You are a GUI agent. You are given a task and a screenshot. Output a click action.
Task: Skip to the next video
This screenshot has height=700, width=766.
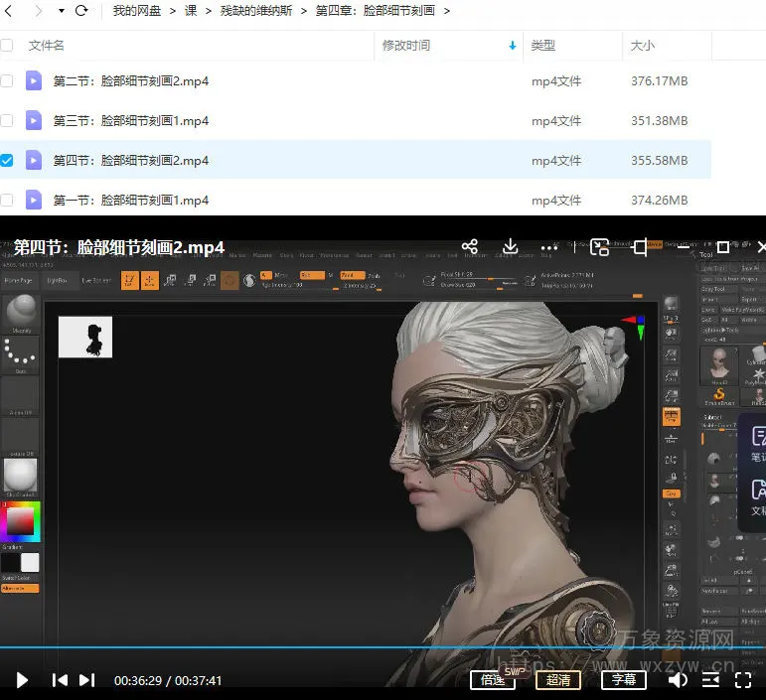87,680
